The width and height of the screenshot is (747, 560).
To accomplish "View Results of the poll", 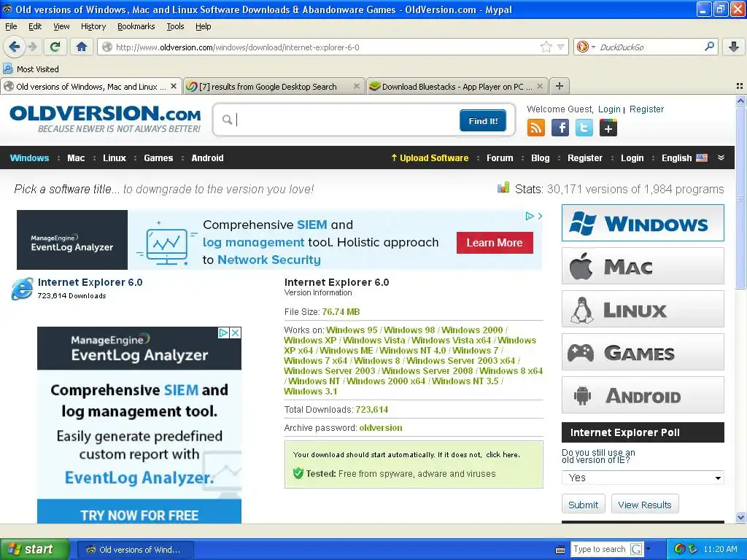I will tap(645, 505).
